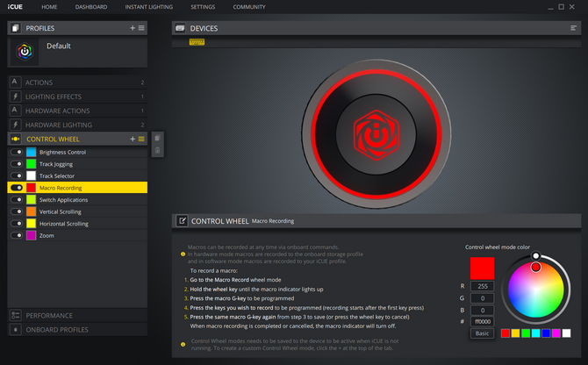The height and width of the screenshot is (365, 588).
Task: Click the iCUE logo
Action: pyautogui.click(x=15, y=7)
